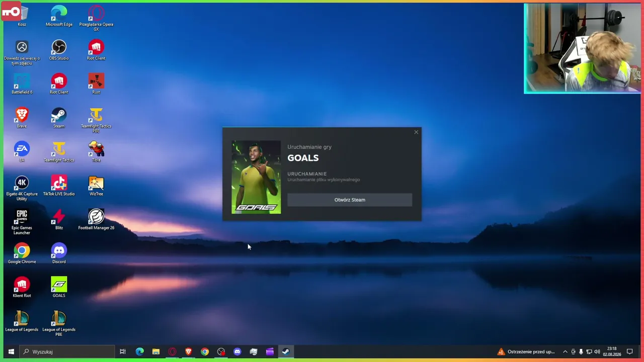The width and height of the screenshot is (644, 362).
Task: Select the Elgato 4K Capture Utility icon
Action: 22,189
